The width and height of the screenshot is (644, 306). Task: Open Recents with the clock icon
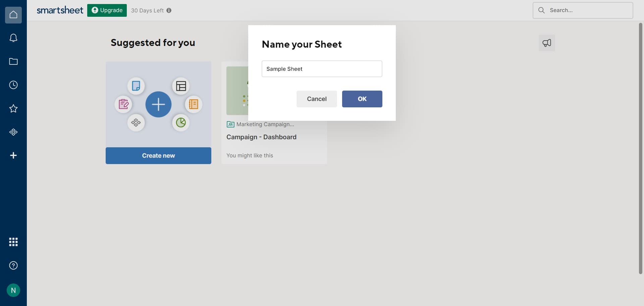pyautogui.click(x=13, y=85)
